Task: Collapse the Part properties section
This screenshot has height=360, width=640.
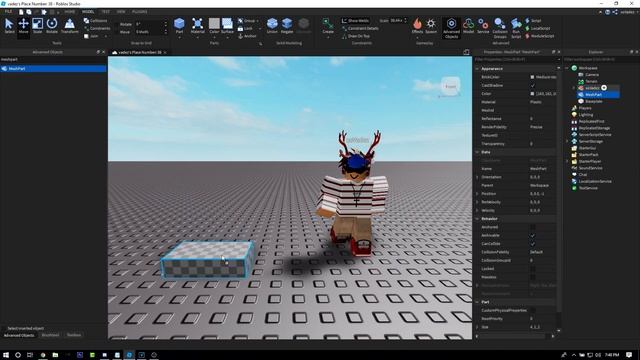Action: click(x=477, y=302)
